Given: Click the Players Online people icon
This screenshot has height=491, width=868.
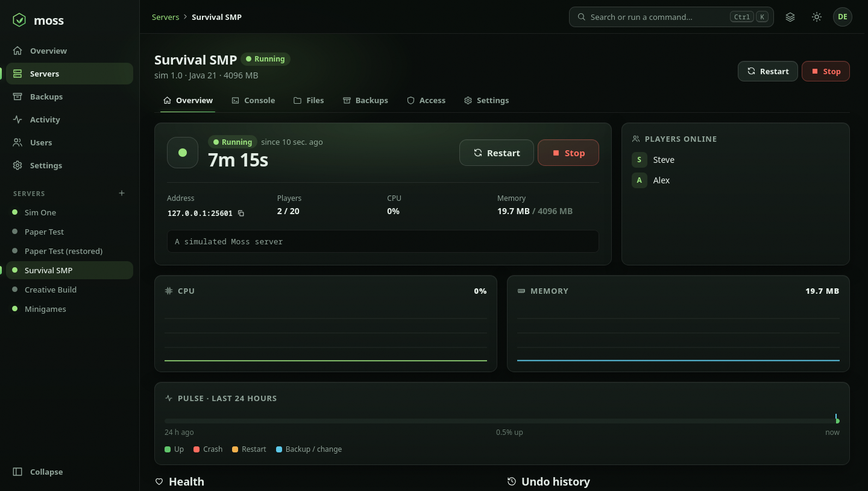Looking at the screenshot, I should [x=636, y=139].
